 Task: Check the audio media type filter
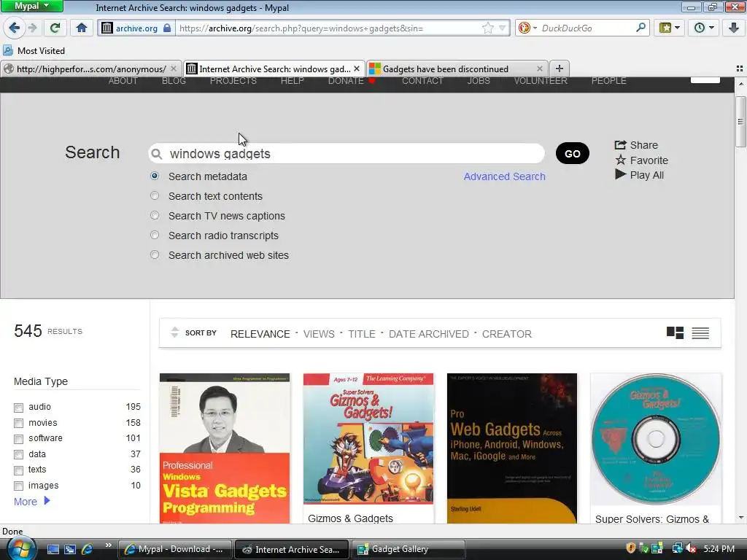pos(18,408)
